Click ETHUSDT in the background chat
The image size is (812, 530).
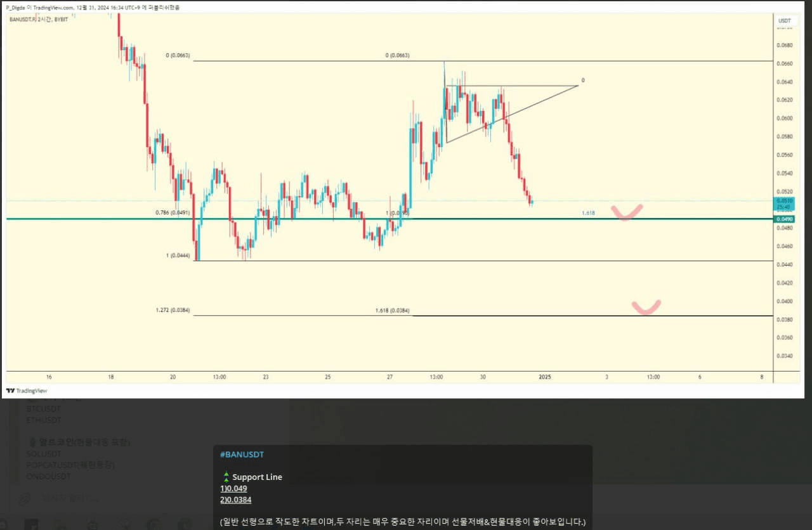[x=44, y=420]
